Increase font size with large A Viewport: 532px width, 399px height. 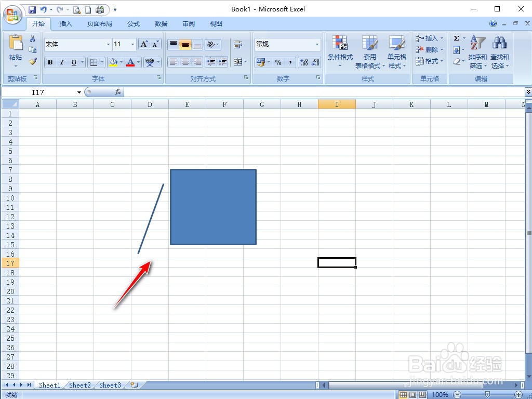click(144, 44)
